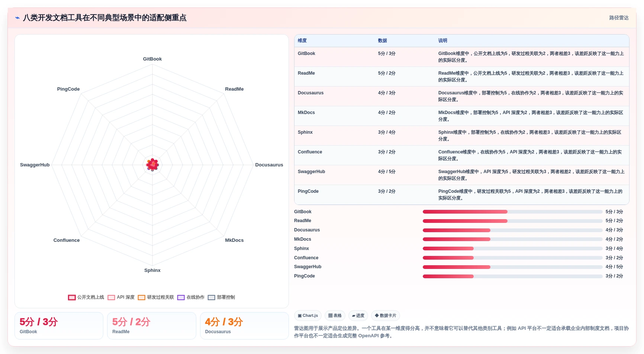Click the radar data cluster at chart center

(x=152, y=165)
